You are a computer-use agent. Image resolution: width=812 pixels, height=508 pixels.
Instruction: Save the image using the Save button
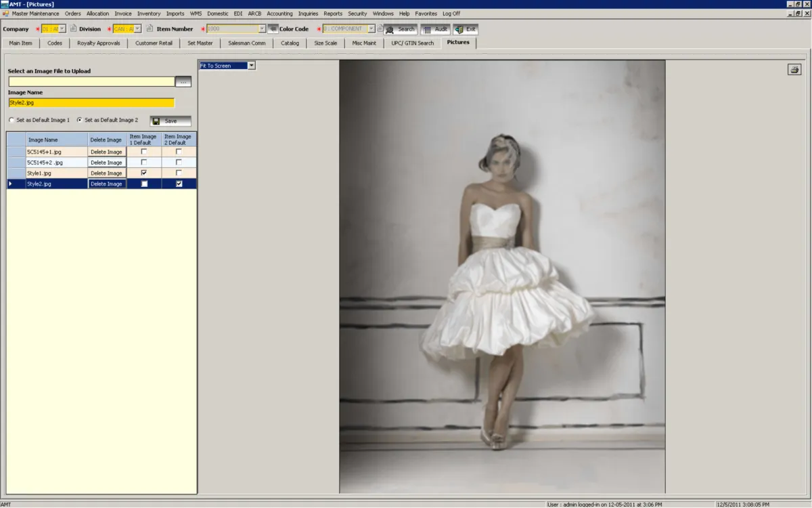pos(170,121)
